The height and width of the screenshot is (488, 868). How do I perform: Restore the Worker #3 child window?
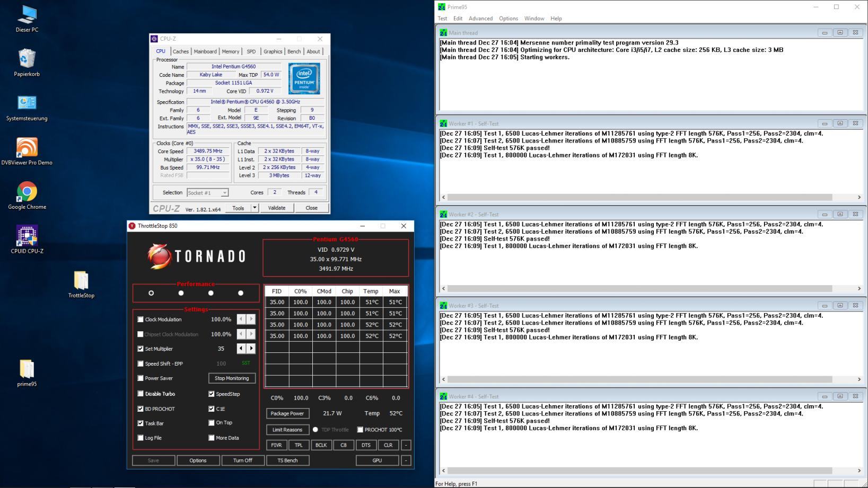(840, 306)
